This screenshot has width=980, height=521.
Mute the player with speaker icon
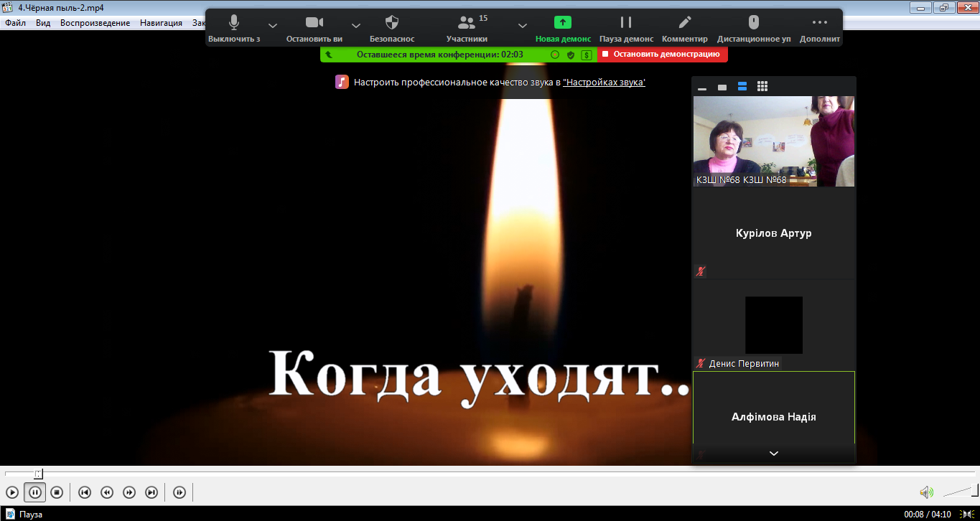click(x=927, y=492)
